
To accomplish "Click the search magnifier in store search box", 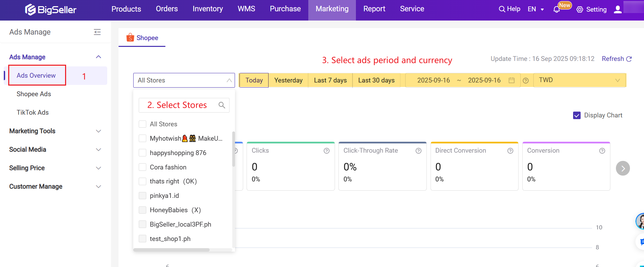I will coord(222,105).
